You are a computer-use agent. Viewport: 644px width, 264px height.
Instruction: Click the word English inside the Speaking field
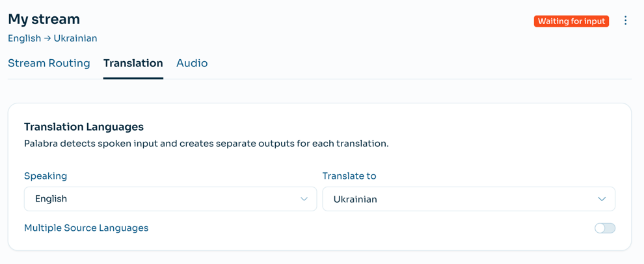51,199
